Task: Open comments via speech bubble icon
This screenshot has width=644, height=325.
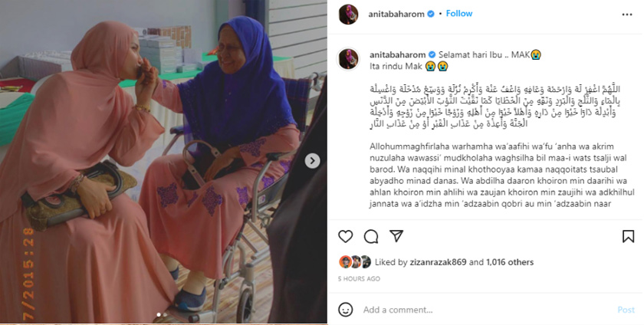Action: click(x=371, y=236)
